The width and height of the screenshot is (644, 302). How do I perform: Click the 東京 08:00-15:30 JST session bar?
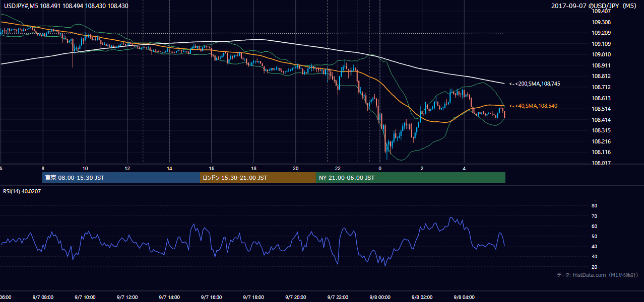pos(121,178)
